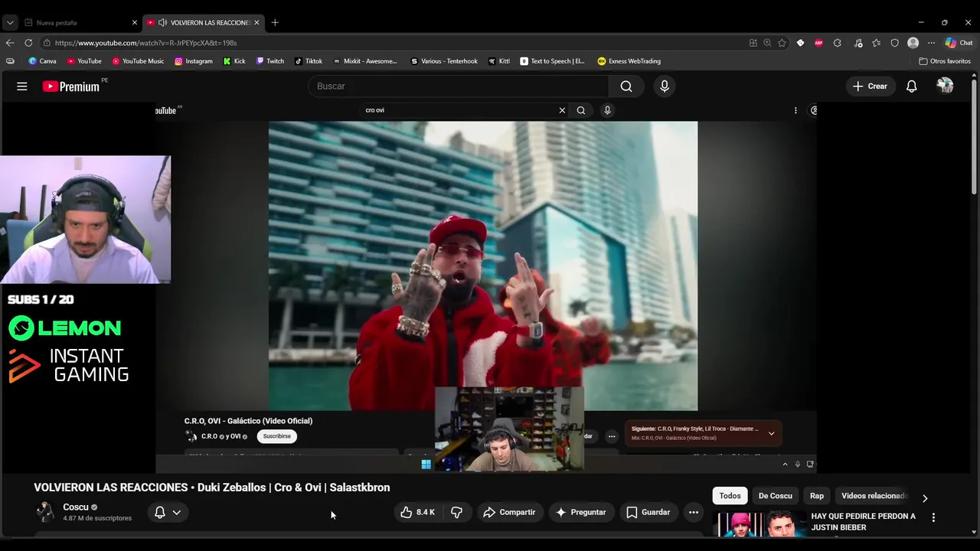980x551 pixels.
Task: Expand the Otros favoritos folder
Action: click(x=945, y=61)
